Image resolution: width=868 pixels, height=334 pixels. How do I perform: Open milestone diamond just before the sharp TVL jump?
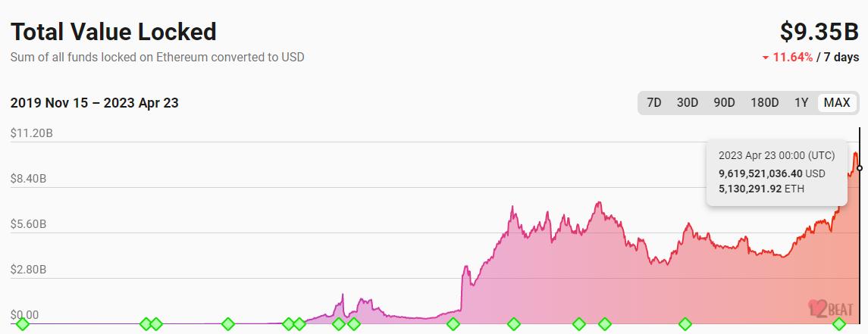point(453,324)
